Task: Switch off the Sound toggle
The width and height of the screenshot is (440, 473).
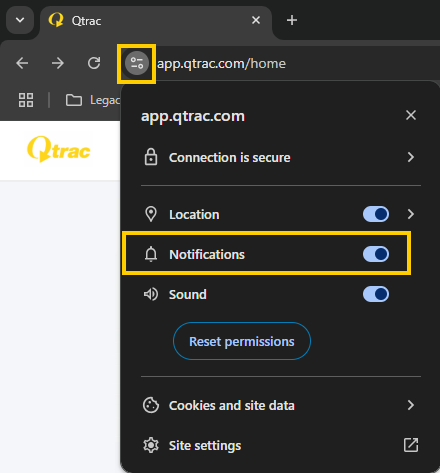Action: (376, 294)
